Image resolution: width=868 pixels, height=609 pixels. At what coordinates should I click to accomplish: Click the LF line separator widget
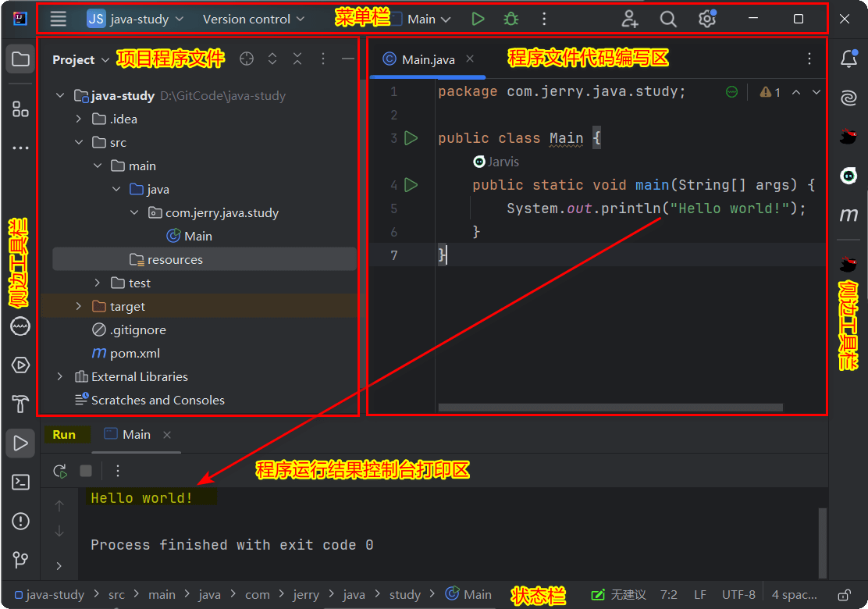pos(700,595)
